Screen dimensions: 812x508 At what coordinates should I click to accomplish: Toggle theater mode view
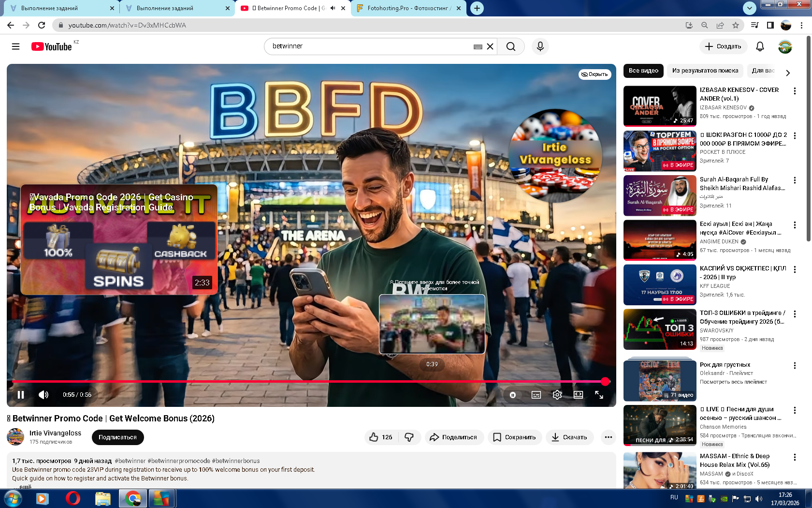(x=578, y=395)
